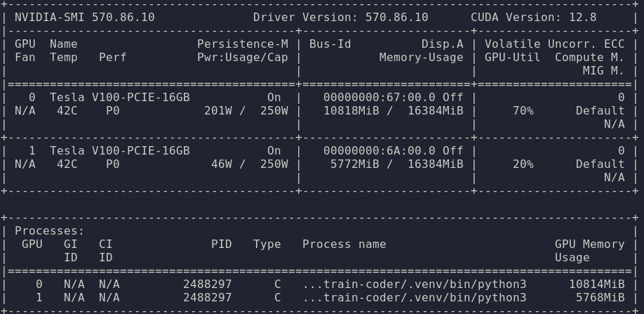Viewport: 644px width, 314px height.
Task: Click the Pwr:Usage/Cap header text
Action: (242, 57)
